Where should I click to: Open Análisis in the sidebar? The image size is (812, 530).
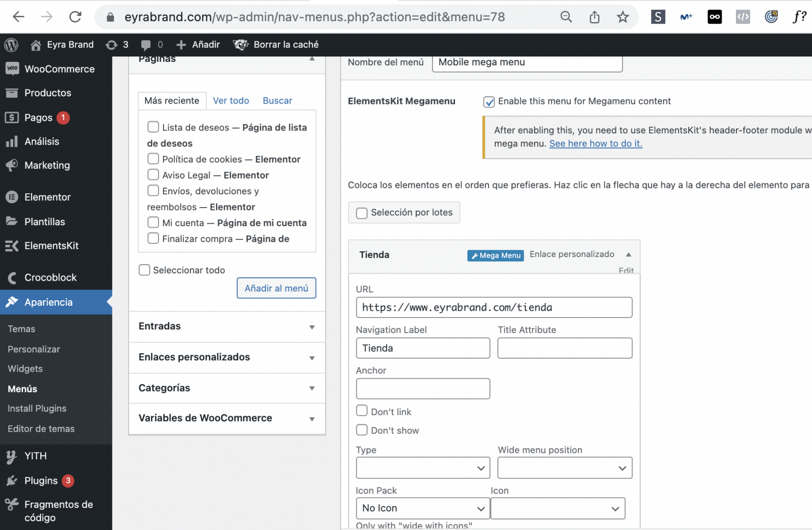click(x=56, y=141)
